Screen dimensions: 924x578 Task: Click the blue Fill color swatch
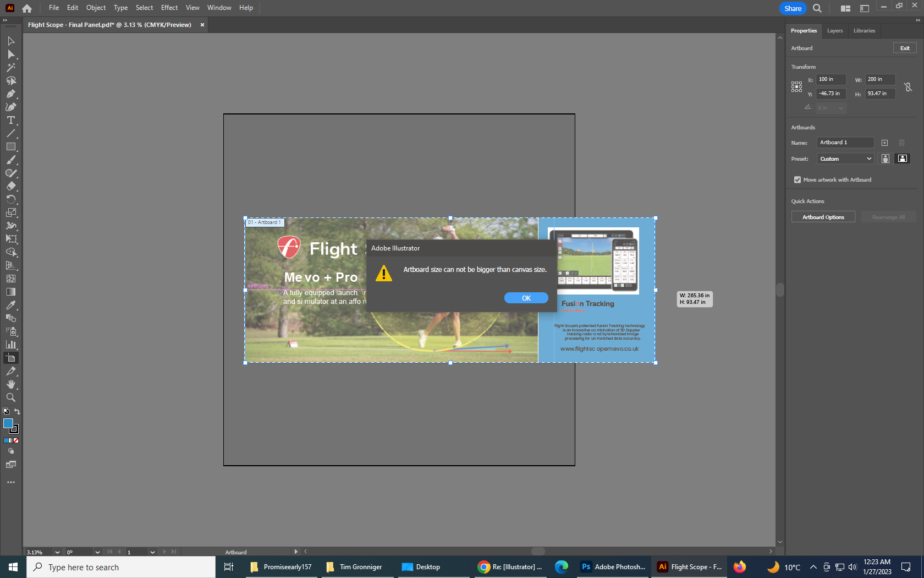(8, 424)
